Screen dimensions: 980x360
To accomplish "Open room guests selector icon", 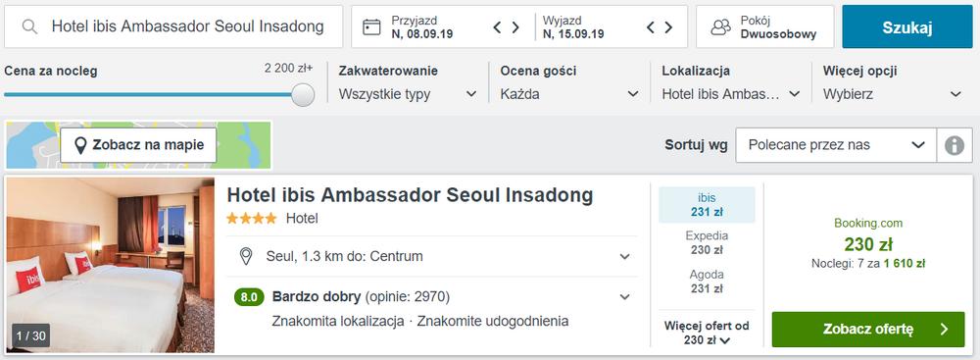I will 721,26.
